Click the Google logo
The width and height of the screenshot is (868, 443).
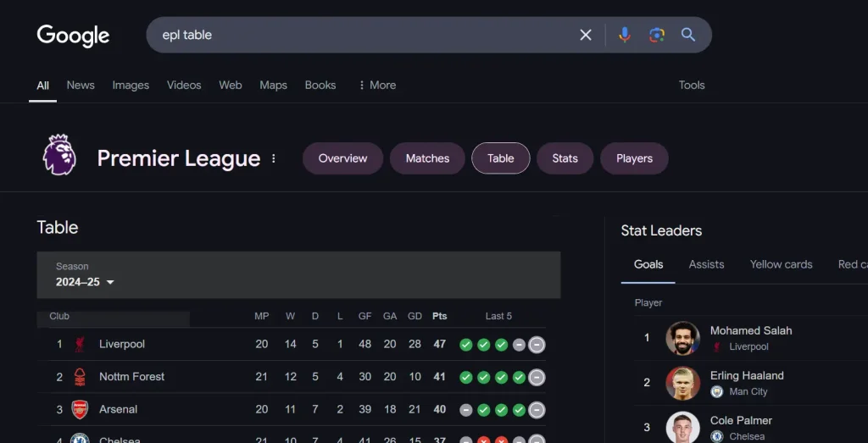point(73,36)
